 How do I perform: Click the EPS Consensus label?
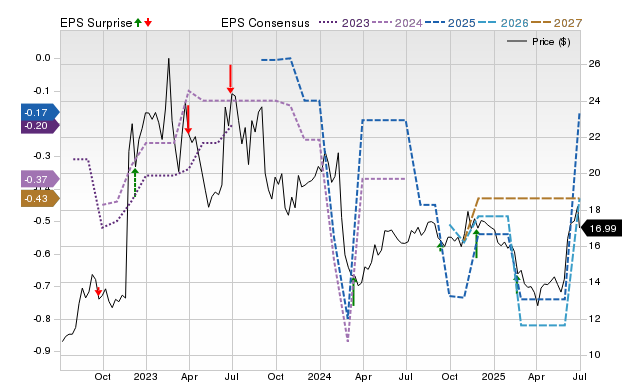(x=265, y=23)
